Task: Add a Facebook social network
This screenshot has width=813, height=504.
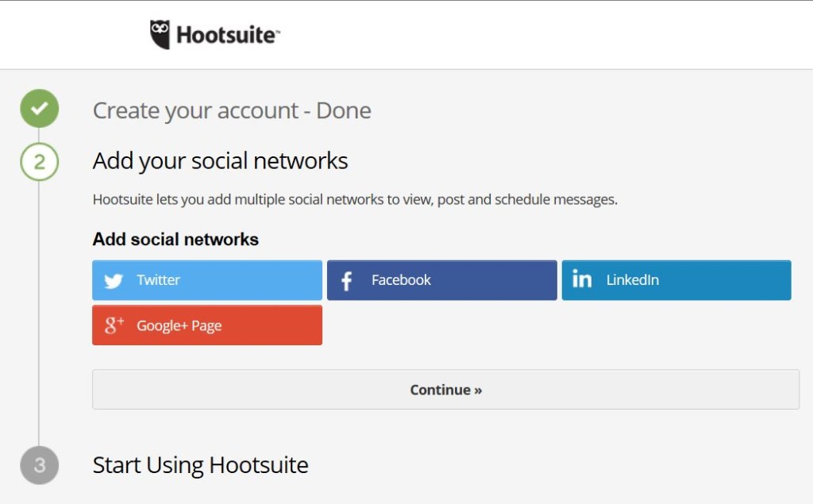Action: coord(441,280)
